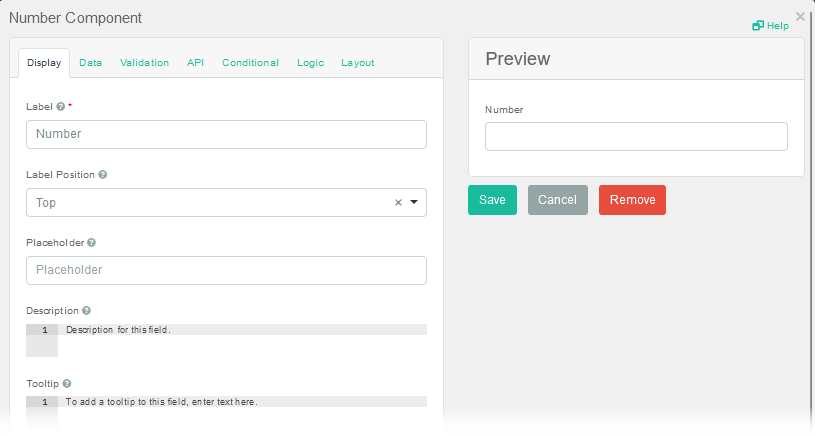
Task: Select the Conditional tab
Action: tap(250, 63)
